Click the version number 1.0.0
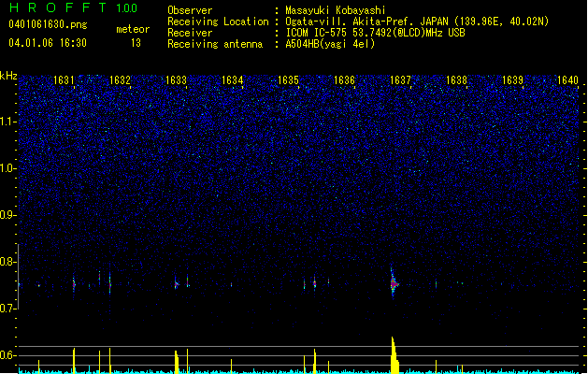Screen dimensions: 588x374 click(x=126, y=8)
